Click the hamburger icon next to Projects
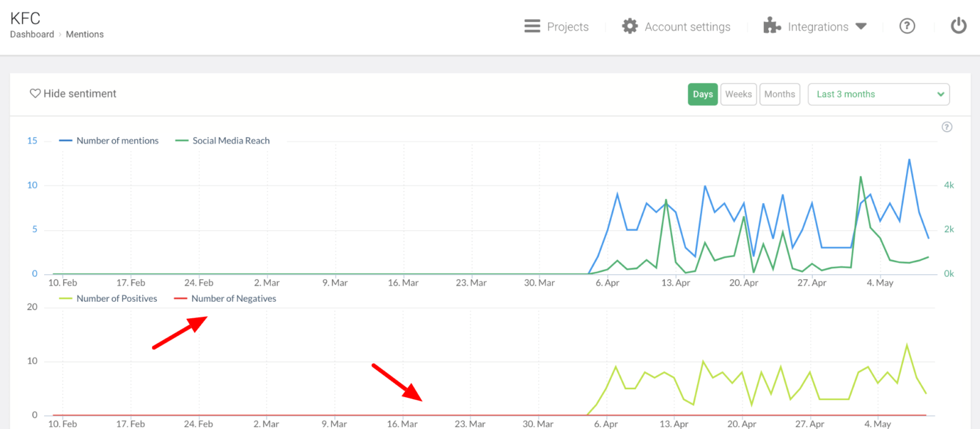The width and height of the screenshot is (980, 429). [532, 26]
